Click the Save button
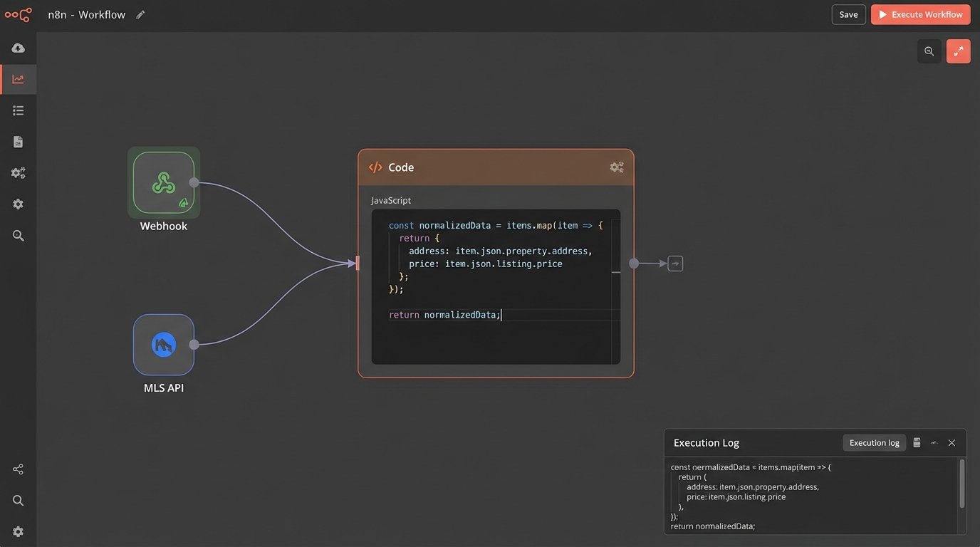Viewport: 980px width, 547px height. 848,15
